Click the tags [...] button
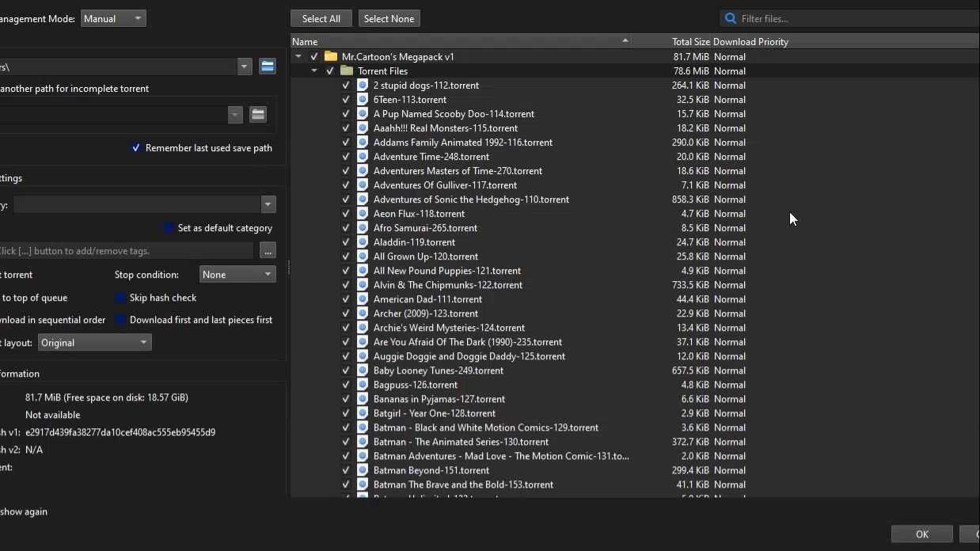Screen dimensions: 980x551 tap(268, 251)
